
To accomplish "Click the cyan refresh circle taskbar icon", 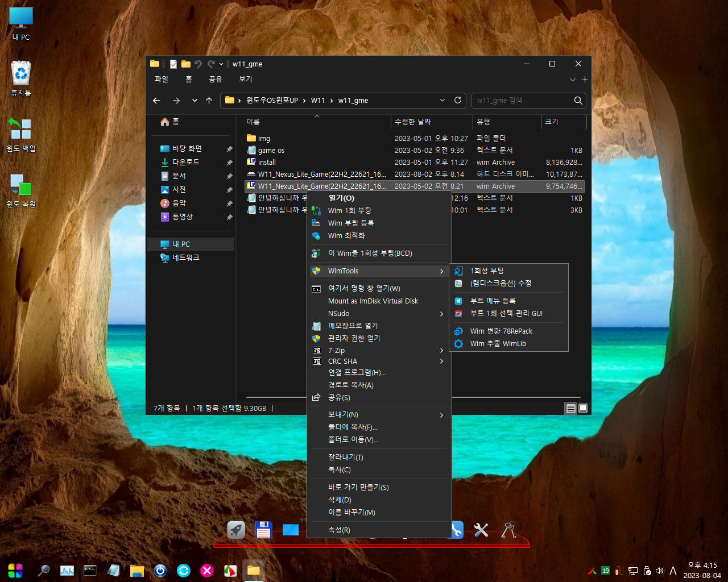I will coord(184,570).
